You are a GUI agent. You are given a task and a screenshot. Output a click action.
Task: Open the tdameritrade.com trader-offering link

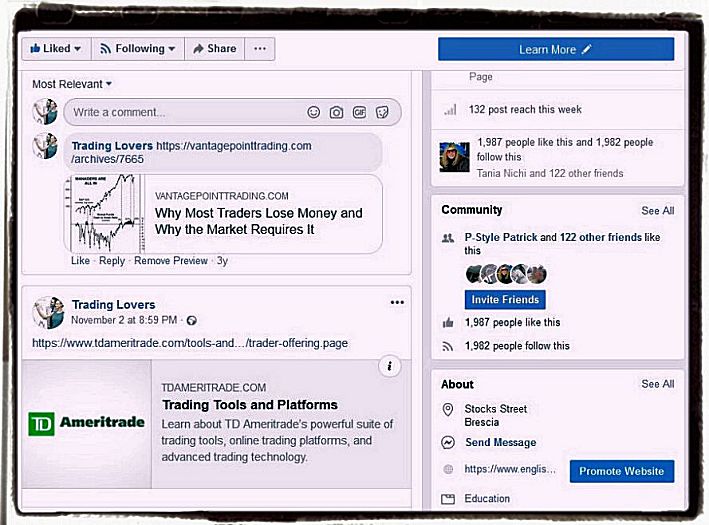(190, 343)
